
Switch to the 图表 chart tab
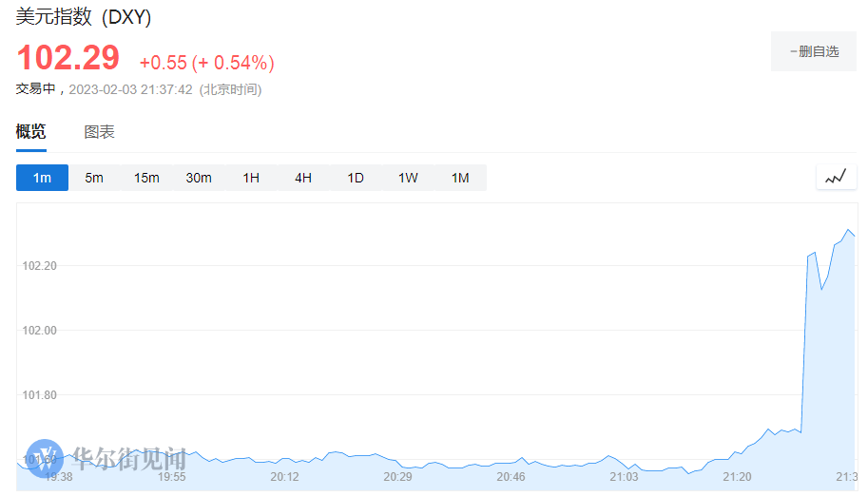pyautogui.click(x=100, y=132)
